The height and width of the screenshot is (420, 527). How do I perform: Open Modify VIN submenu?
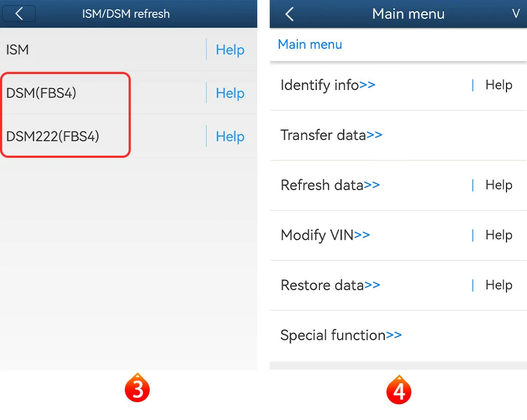point(325,235)
